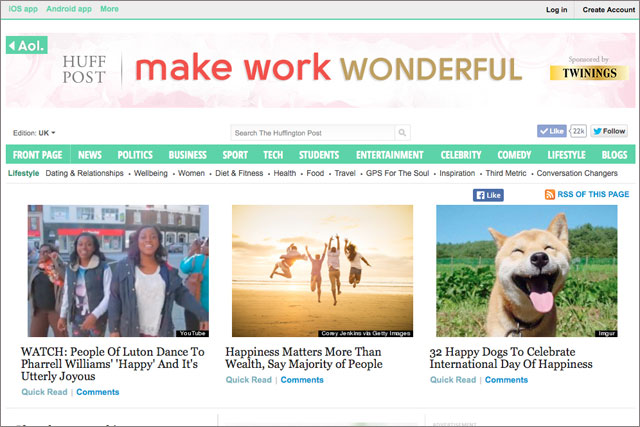Open the '32 Happy Dogs To Celebrate' headline

[x=511, y=358]
